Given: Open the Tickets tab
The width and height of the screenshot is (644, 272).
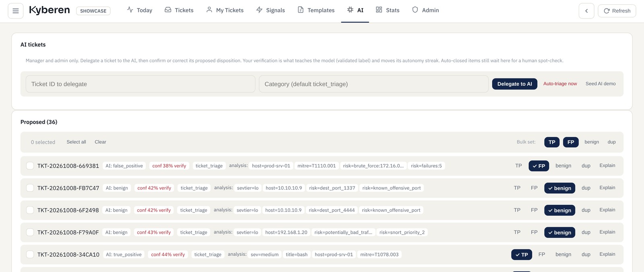Looking at the screenshot, I should (x=179, y=10).
